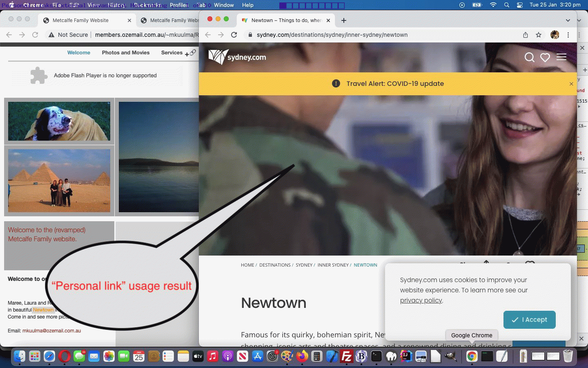Image resolution: width=588 pixels, height=368 pixels.
Task: Click the Wi-Fi status icon
Action: click(x=493, y=5)
